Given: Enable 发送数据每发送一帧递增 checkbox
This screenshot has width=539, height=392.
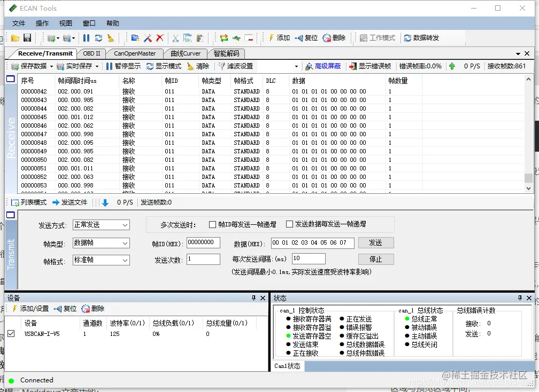Looking at the screenshot, I should [289, 224].
